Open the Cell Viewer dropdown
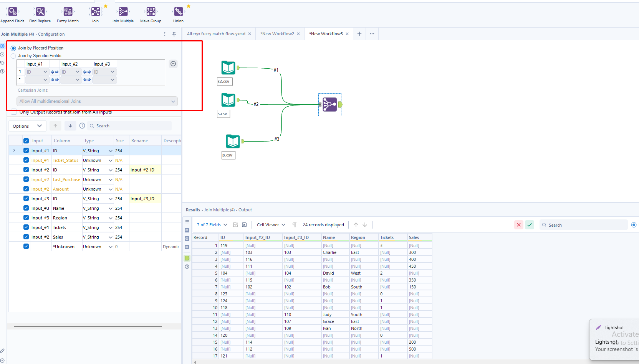The height and width of the screenshot is (364, 639). pos(271,225)
